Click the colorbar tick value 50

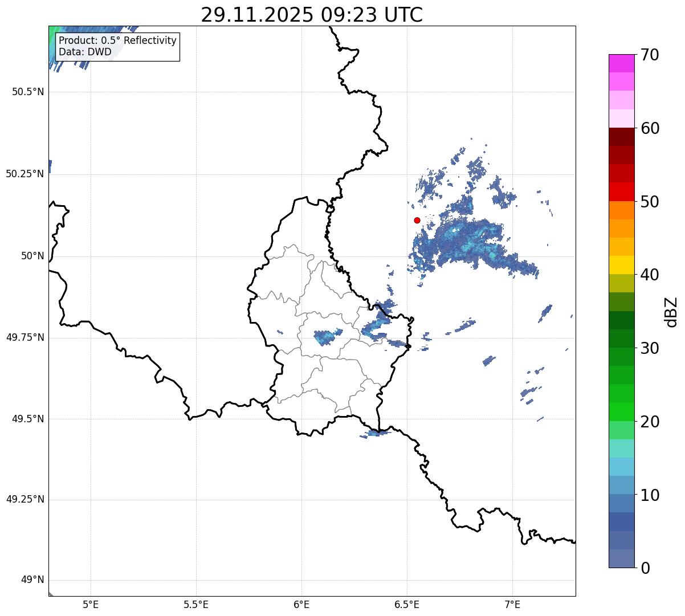(650, 202)
